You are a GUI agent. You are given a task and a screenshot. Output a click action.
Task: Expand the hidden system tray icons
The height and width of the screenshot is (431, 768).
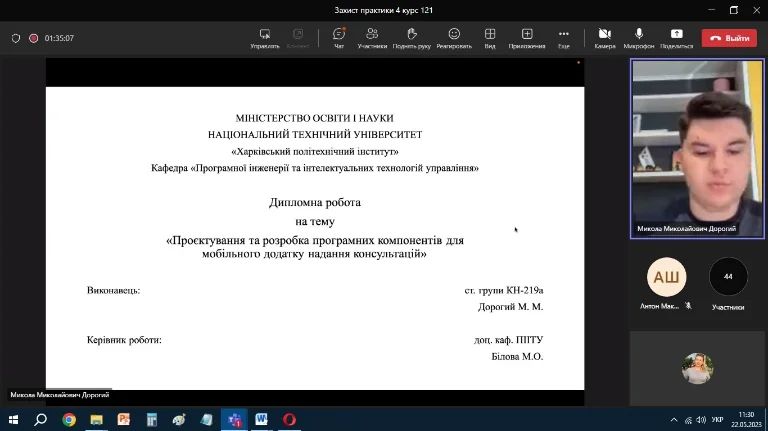click(674, 420)
